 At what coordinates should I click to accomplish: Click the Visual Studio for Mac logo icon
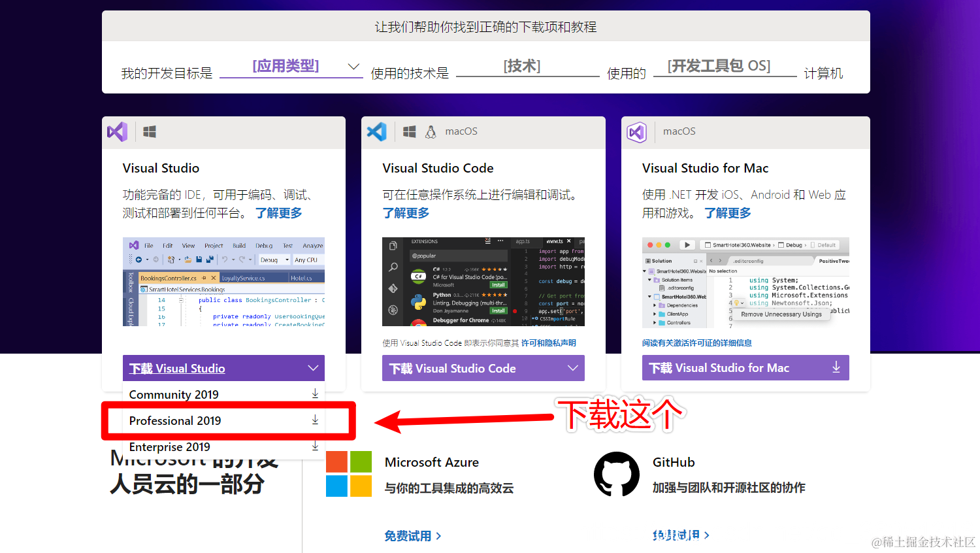[636, 131]
